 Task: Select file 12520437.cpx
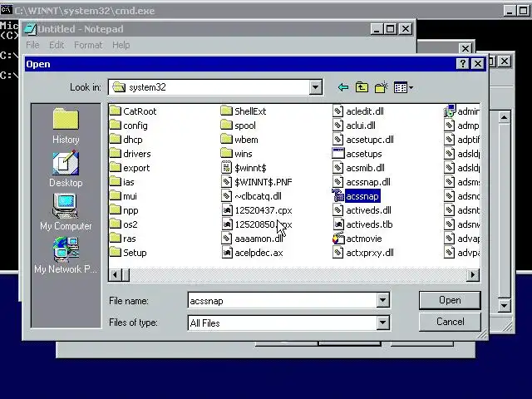[x=257, y=210]
